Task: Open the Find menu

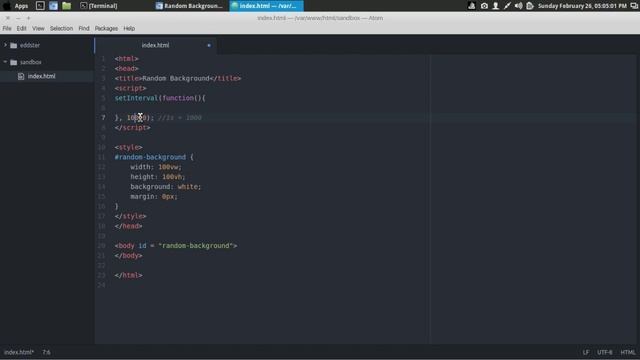Action: click(x=84, y=29)
